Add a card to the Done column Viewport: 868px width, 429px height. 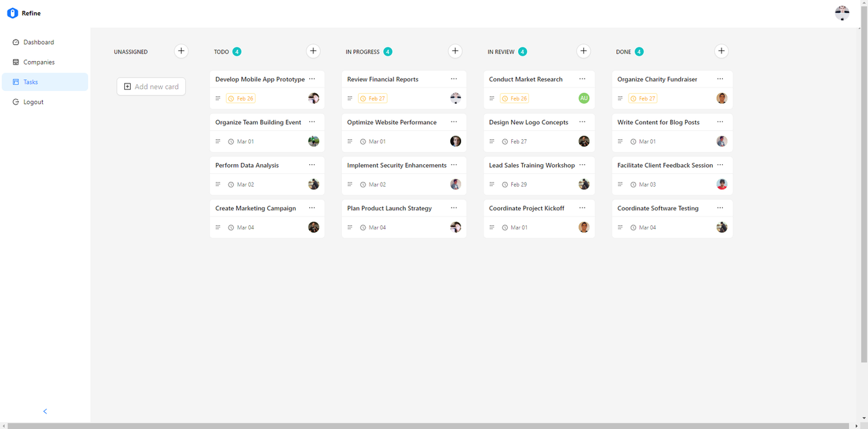click(722, 51)
